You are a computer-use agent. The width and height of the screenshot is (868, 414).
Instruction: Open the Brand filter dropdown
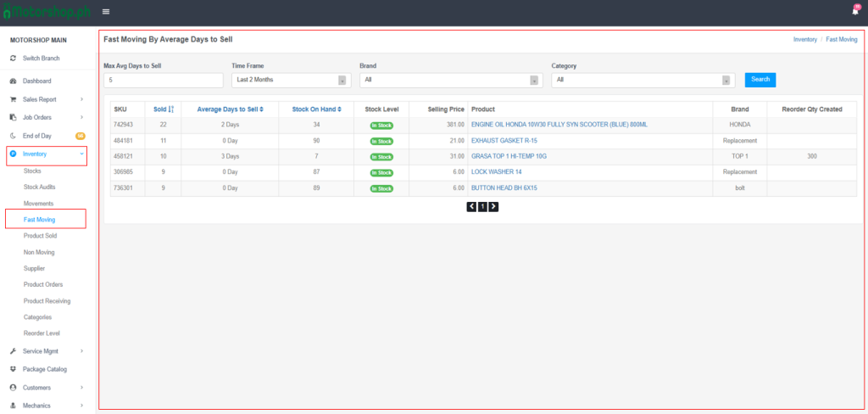pos(451,80)
